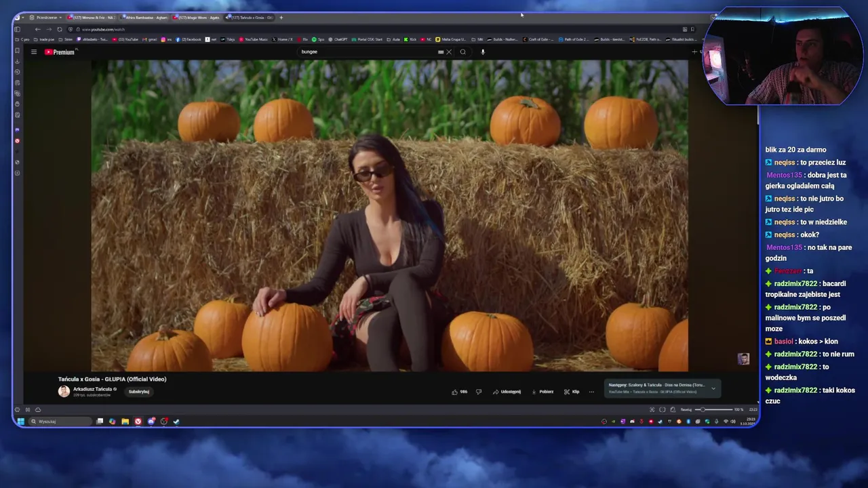Open Task View on the taskbar
868x488 pixels.
point(99,422)
